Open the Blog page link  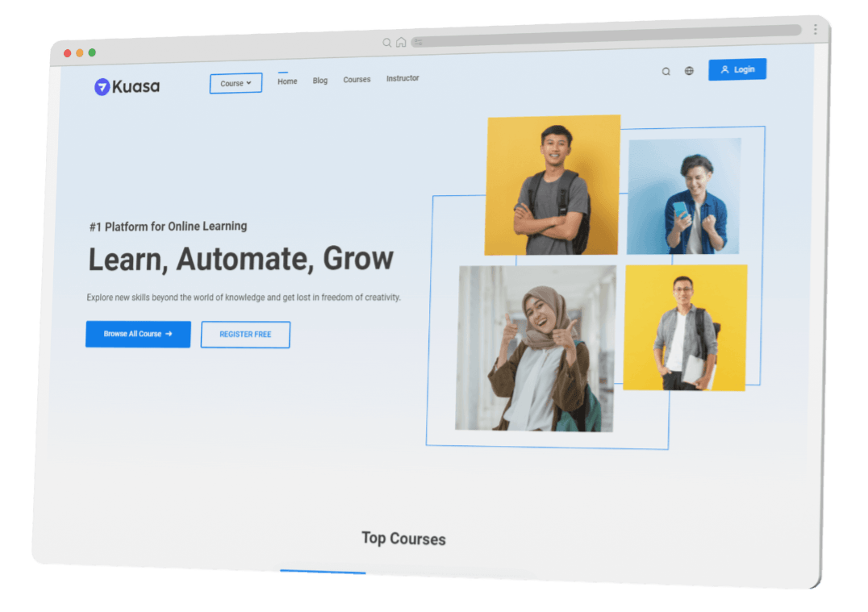click(320, 81)
